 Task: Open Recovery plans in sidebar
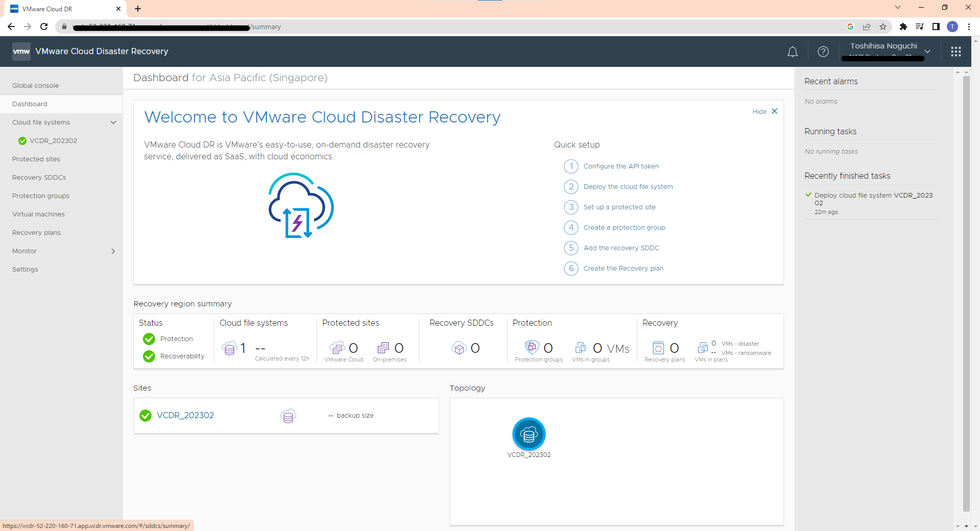(x=37, y=233)
